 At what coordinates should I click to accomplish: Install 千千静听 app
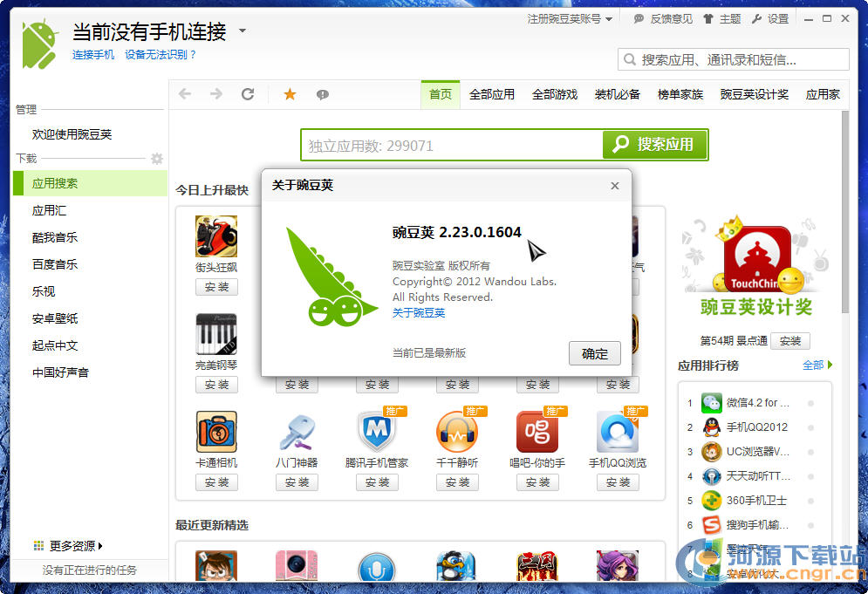457,482
